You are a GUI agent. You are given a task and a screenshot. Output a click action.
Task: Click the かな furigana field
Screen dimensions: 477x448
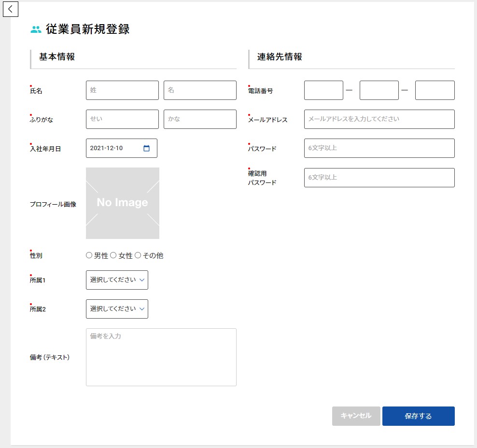point(200,119)
